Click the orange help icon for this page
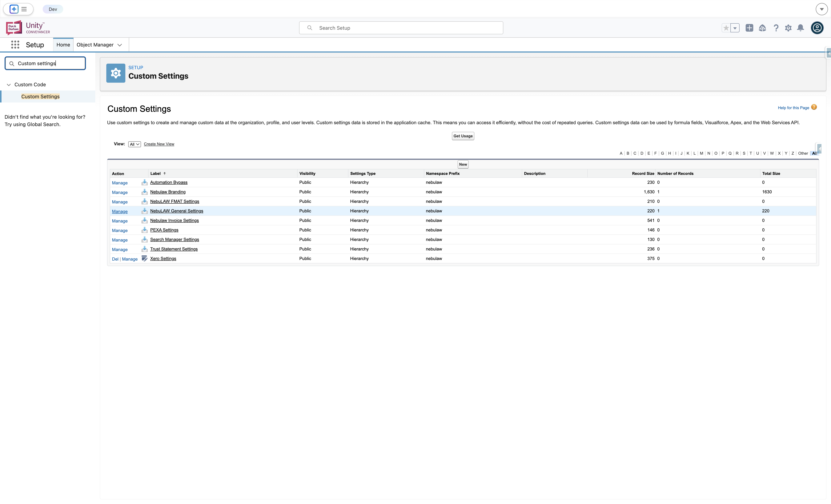 tap(814, 107)
